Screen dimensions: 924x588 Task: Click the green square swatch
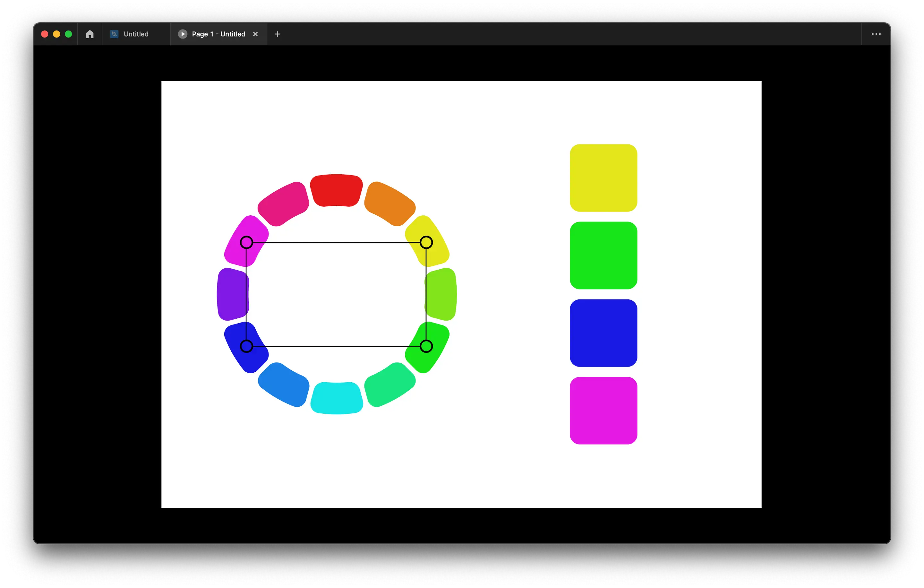[603, 255]
